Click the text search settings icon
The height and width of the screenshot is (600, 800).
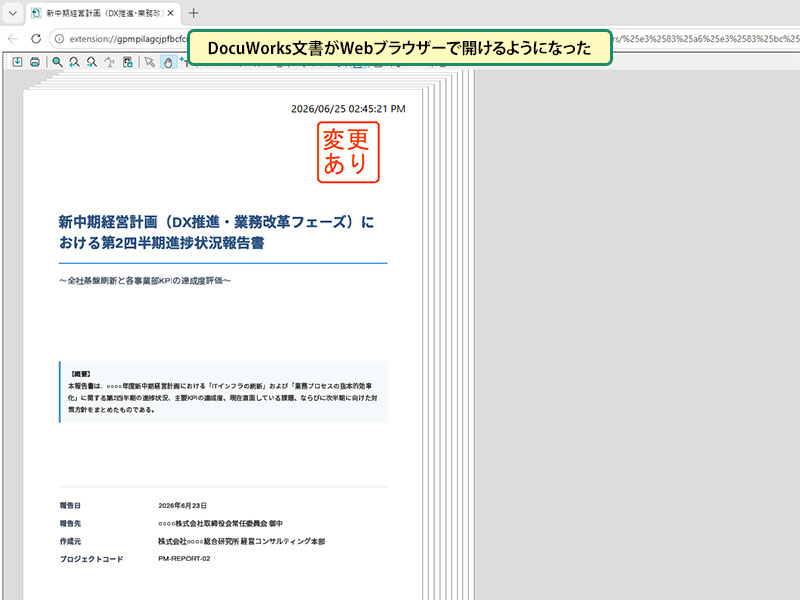[x=110, y=62]
